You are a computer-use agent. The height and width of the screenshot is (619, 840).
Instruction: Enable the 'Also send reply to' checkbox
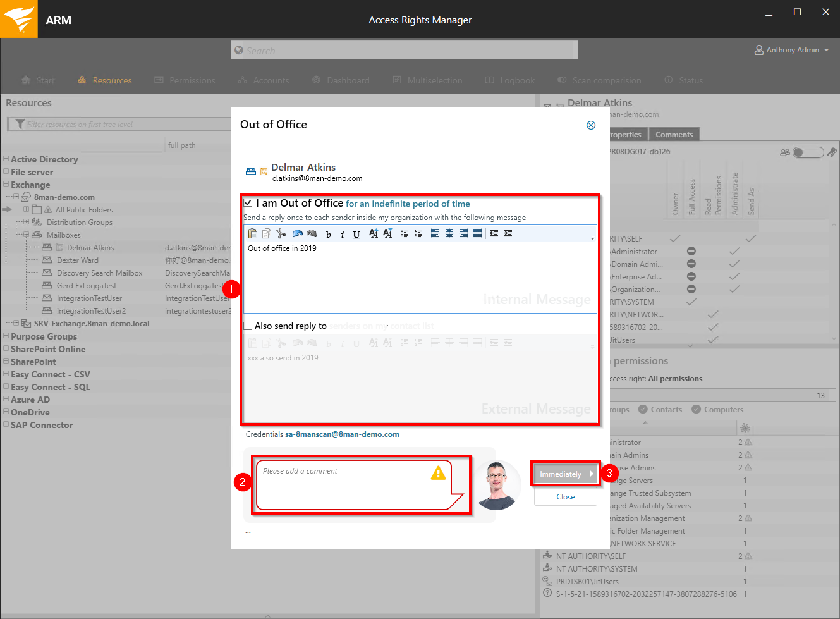click(248, 326)
